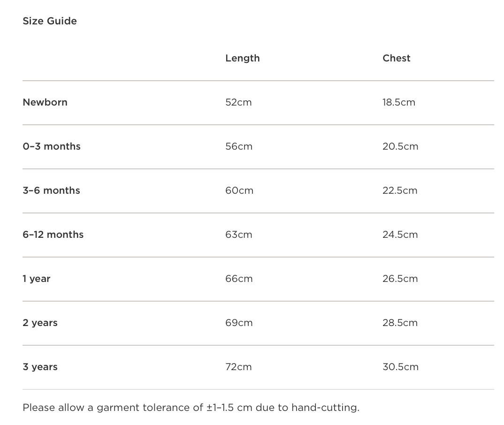Screen dimensions: 504x425
Task: Select the 3–6 months size row label
Action: 51,190
